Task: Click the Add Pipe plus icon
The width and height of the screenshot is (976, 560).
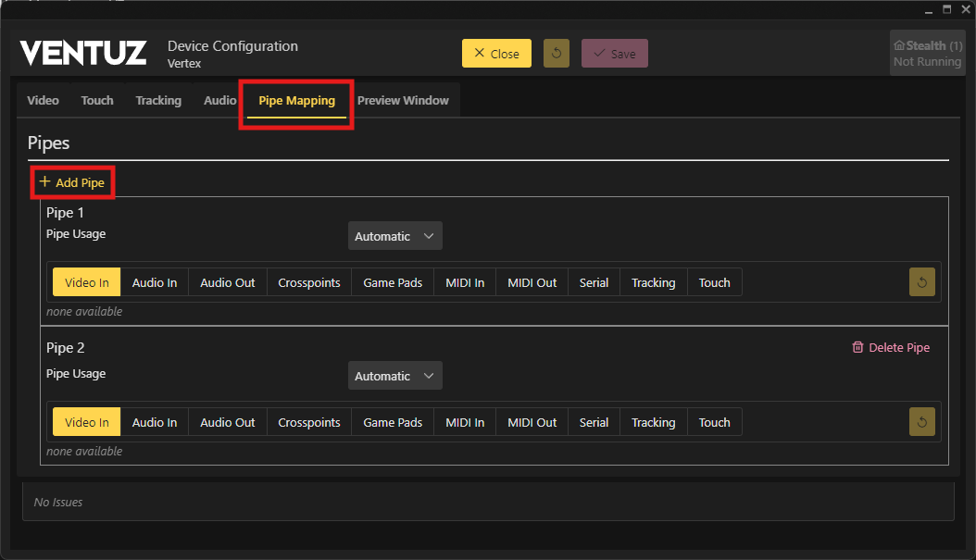Action: (44, 182)
